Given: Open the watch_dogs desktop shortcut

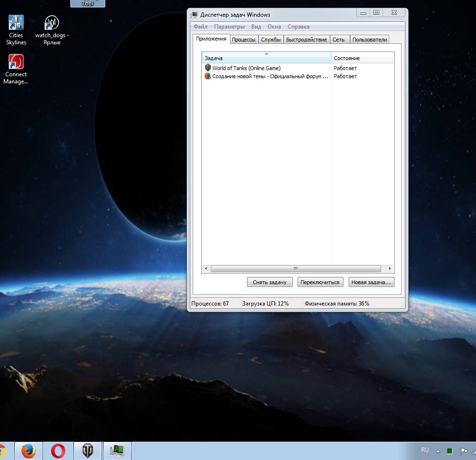Looking at the screenshot, I should 52,30.
